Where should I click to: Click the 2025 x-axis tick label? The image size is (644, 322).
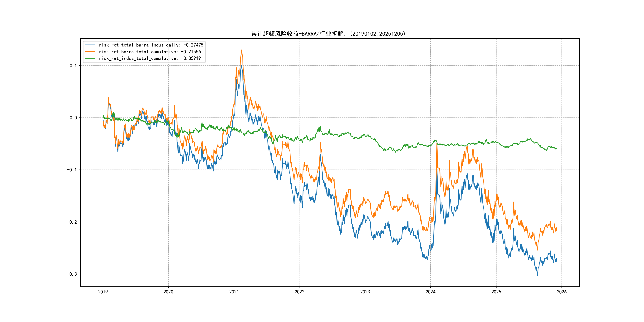(496, 292)
